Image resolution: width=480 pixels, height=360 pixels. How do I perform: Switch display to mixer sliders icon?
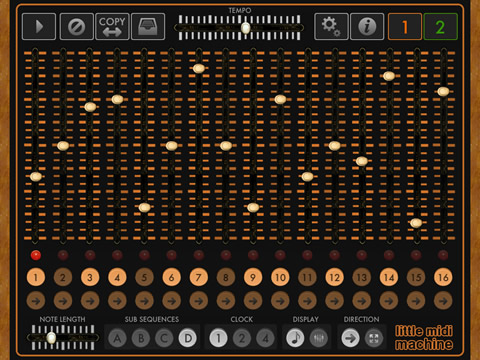[319, 338]
